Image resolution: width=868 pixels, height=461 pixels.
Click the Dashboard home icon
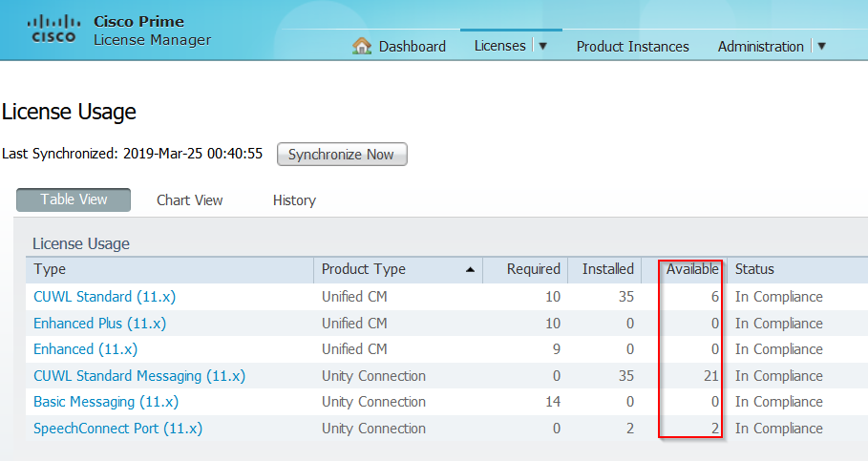pos(362,46)
